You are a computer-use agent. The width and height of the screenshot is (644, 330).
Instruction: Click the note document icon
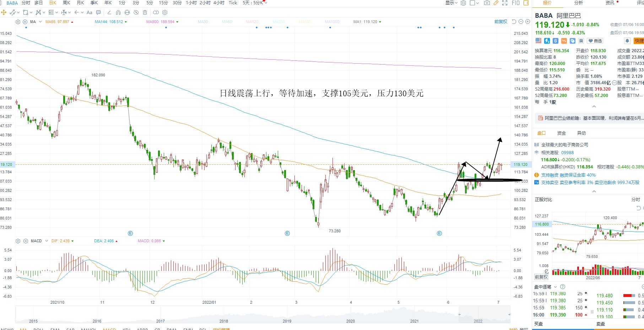pos(581,41)
